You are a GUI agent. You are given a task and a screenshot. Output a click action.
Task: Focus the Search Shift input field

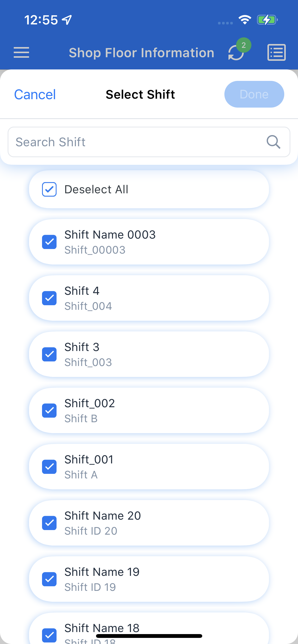[149, 142]
